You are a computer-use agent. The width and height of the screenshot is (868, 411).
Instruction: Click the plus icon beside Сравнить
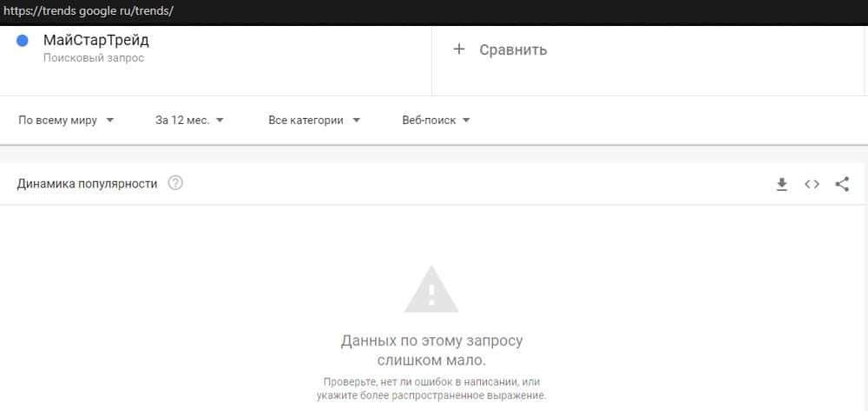pos(459,49)
